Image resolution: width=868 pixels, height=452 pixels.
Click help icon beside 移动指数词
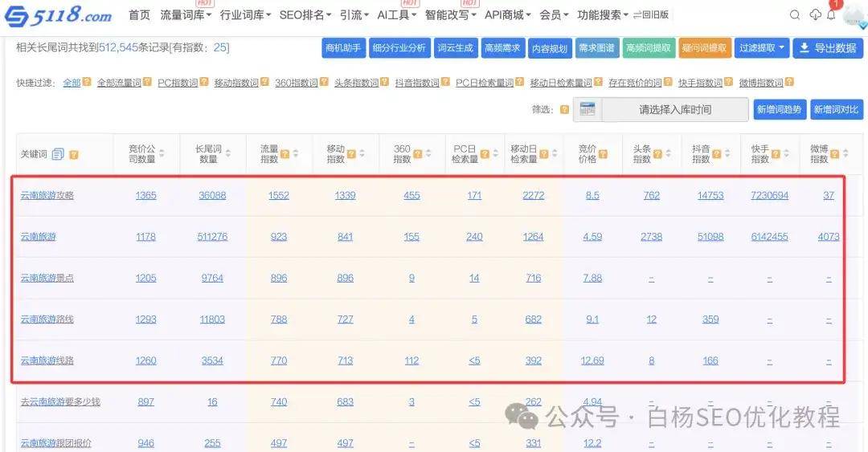click(264, 82)
